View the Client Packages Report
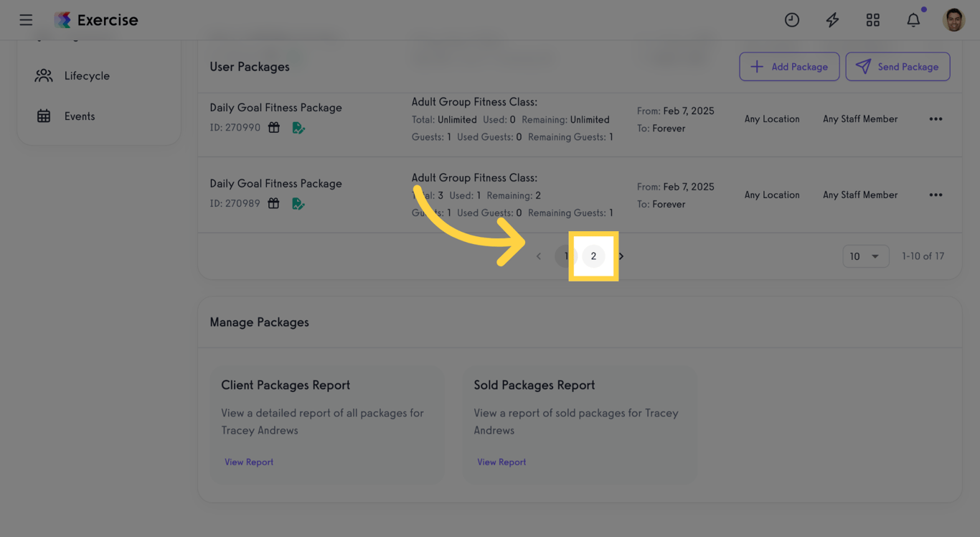Viewport: 980px width, 537px height. click(249, 462)
